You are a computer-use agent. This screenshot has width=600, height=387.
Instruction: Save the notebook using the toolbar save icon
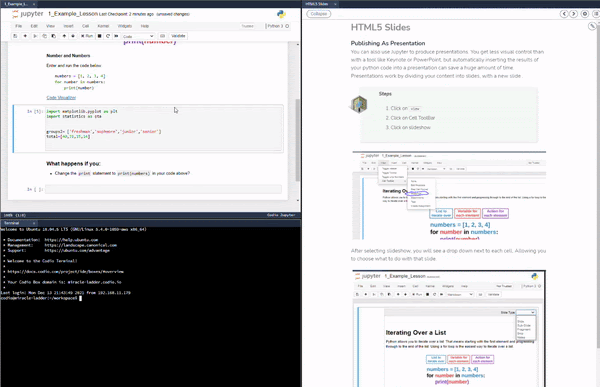click(x=15, y=36)
